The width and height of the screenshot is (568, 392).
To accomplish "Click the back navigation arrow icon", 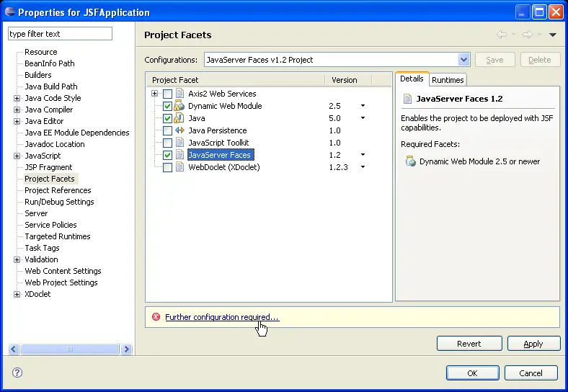I will coord(502,35).
